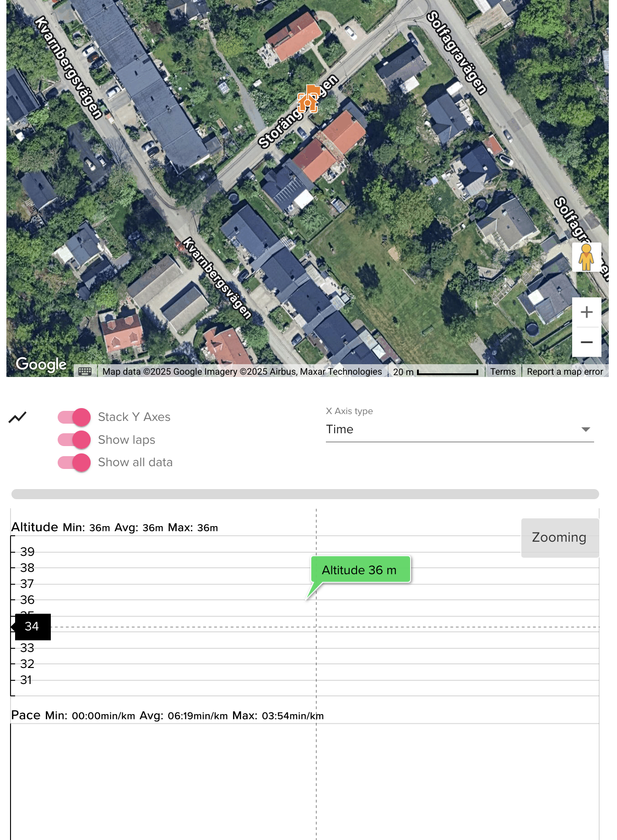Open Street View pegman control
617x840 pixels.
pos(586,257)
